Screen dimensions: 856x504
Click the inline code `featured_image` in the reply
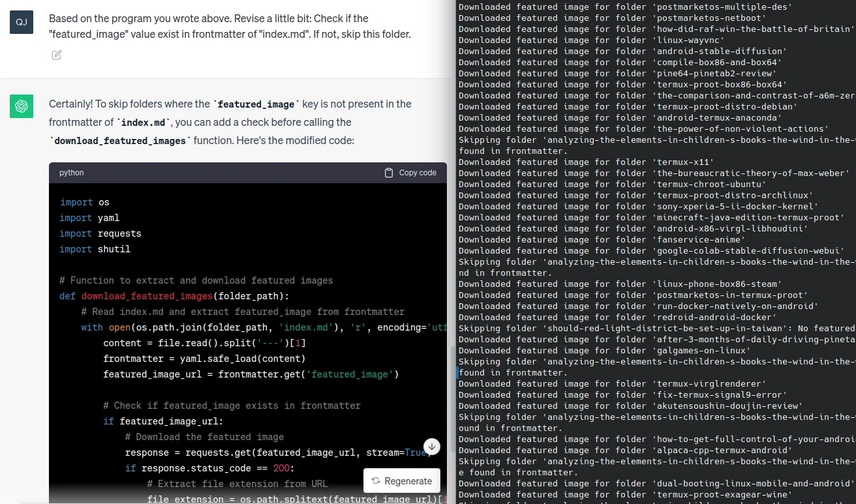[256, 104]
